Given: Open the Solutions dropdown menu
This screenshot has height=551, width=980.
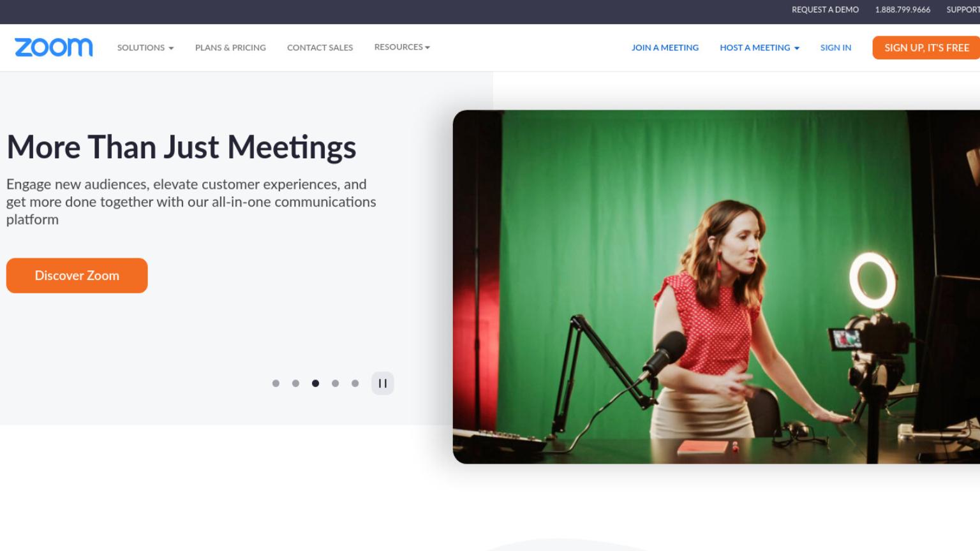Looking at the screenshot, I should click(145, 48).
